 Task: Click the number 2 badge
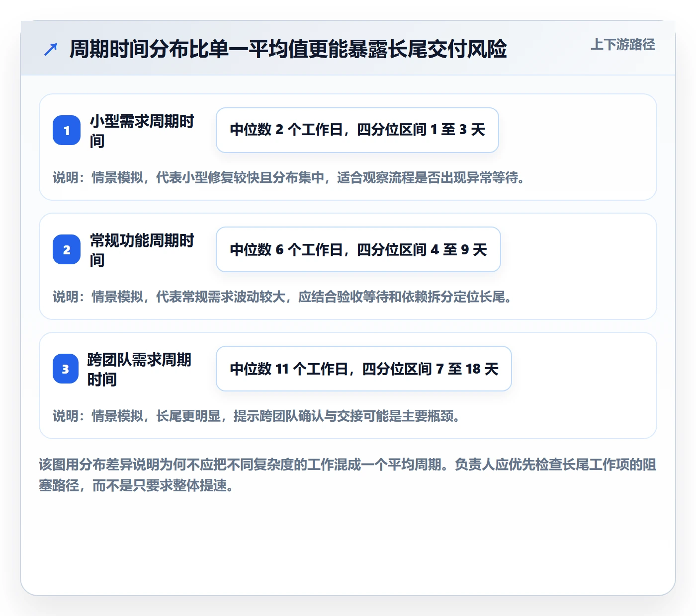click(x=67, y=249)
